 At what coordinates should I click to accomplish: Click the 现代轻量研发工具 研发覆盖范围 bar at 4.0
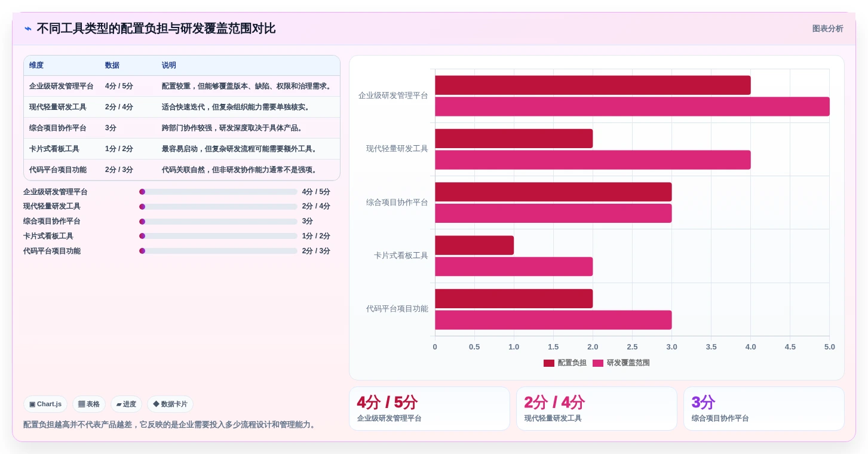click(x=593, y=160)
